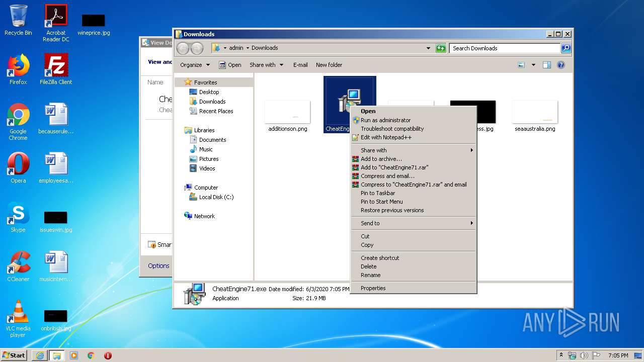Open Explorer help question-mark icon

coord(561,65)
